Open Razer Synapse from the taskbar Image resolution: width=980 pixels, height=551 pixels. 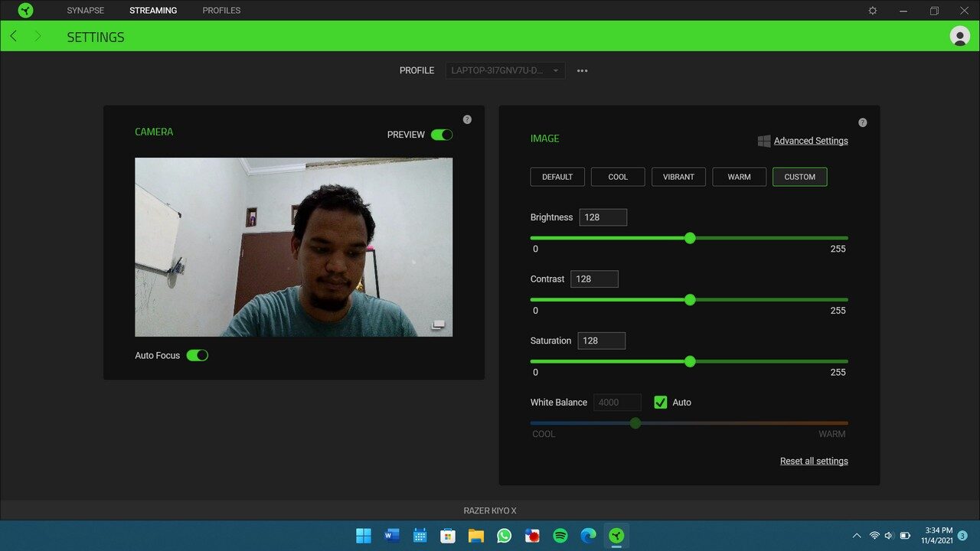pos(616,535)
